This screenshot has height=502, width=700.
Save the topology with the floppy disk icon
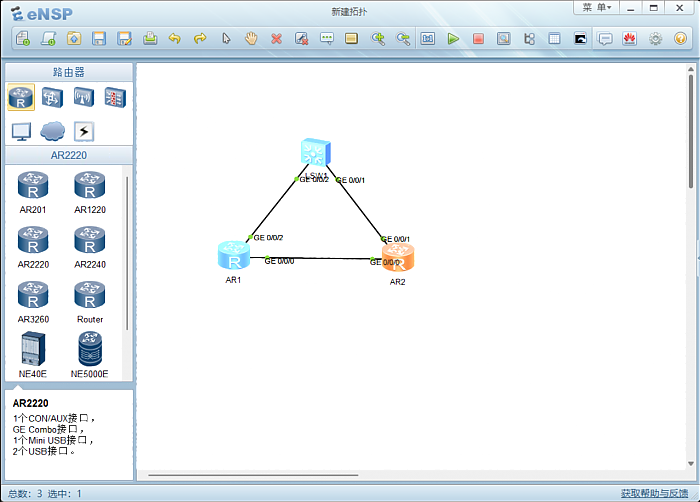(x=99, y=39)
